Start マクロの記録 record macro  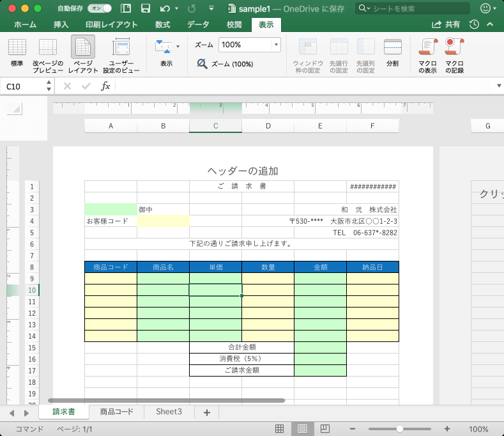click(x=454, y=56)
